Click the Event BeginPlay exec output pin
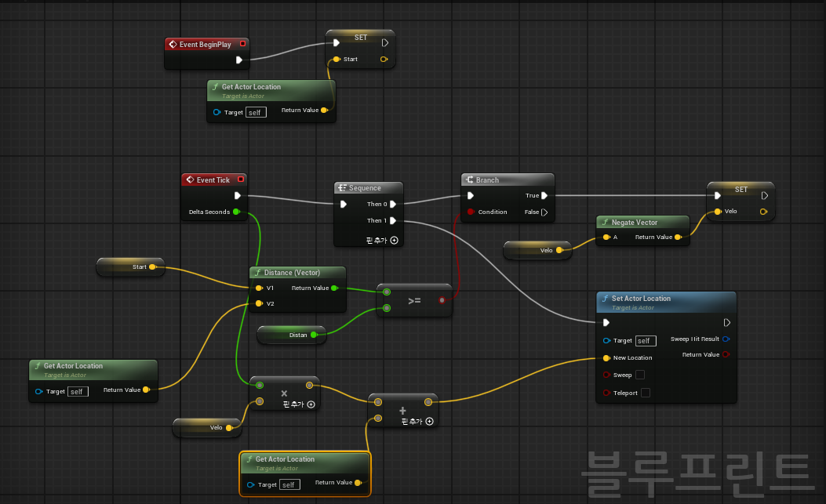Screen dimensions: 826x504 (x=239, y=60)
